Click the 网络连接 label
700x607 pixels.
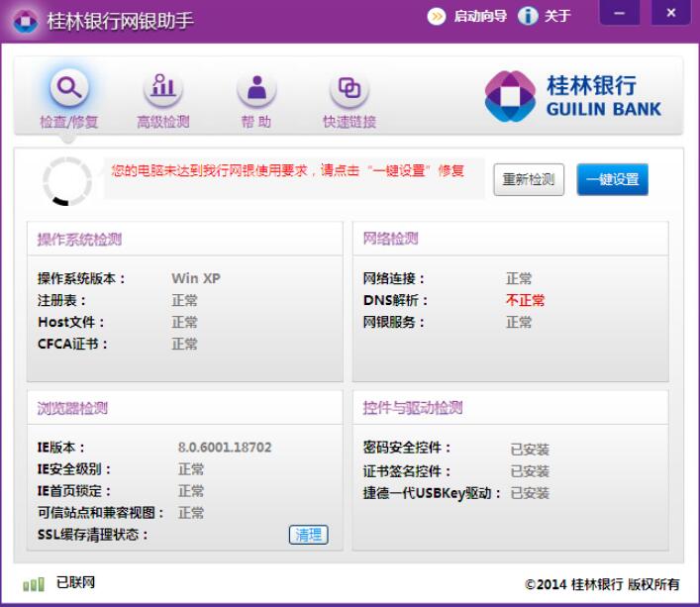[394, 278]
